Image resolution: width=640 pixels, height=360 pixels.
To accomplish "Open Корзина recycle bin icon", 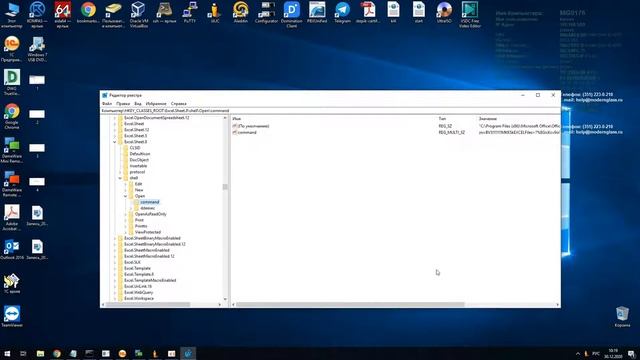I will pyautogui.click(x=622, y=317).
